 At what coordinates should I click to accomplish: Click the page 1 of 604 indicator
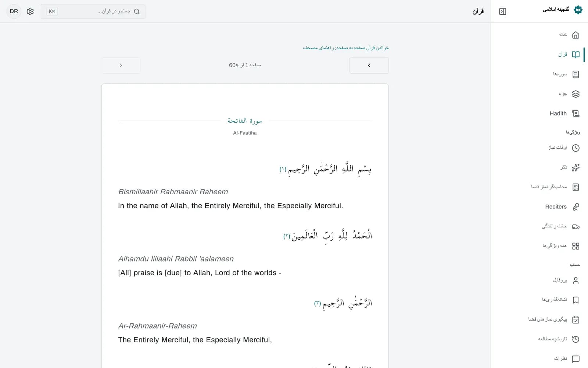click(x=245, y=65)
